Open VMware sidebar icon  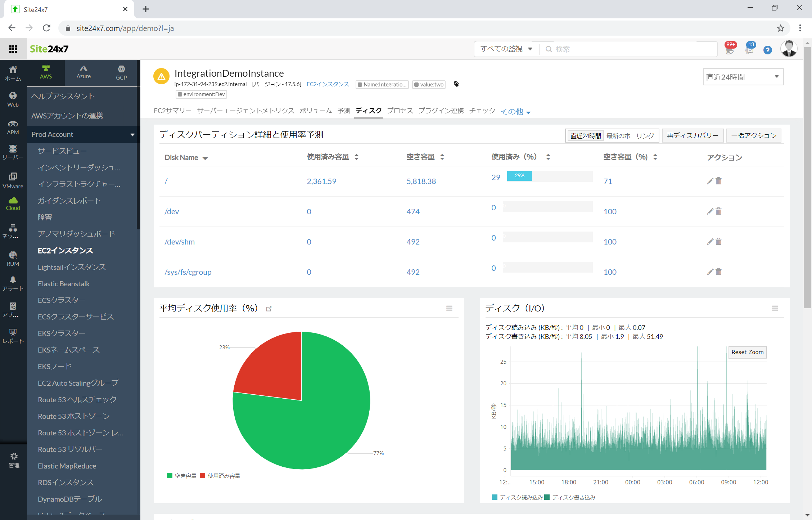(x=13, y=181)
